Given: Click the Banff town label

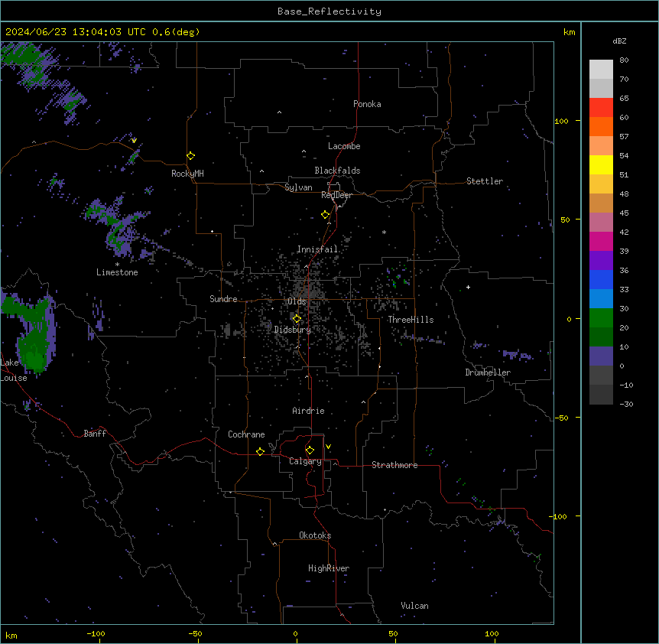Looking at the screenshot, I should coord(95,434).
